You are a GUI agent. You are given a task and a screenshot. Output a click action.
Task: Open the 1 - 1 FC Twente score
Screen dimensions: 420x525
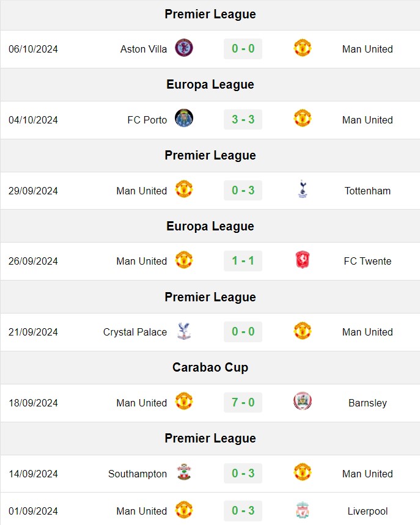[243, 261]
